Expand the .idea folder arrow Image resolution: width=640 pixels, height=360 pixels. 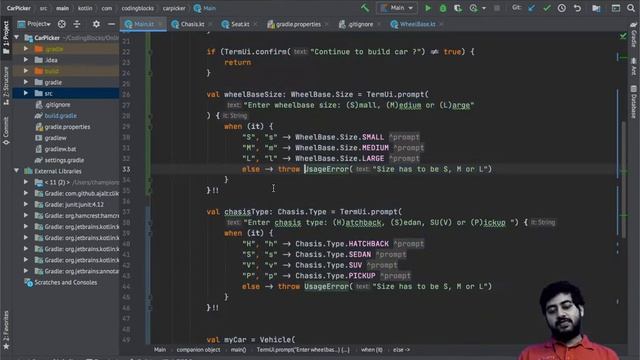click(26, 60)
